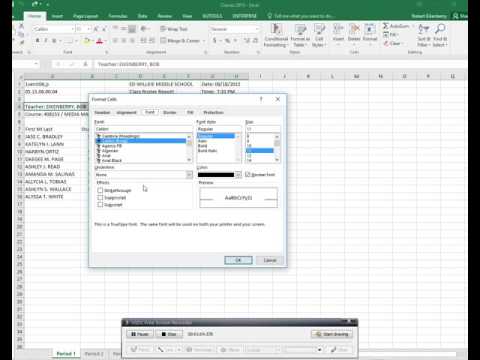The width and height of the screenshot is (480, 360).
Task: Toggle the Superscript checkbox
Action: tap(100, 198)
